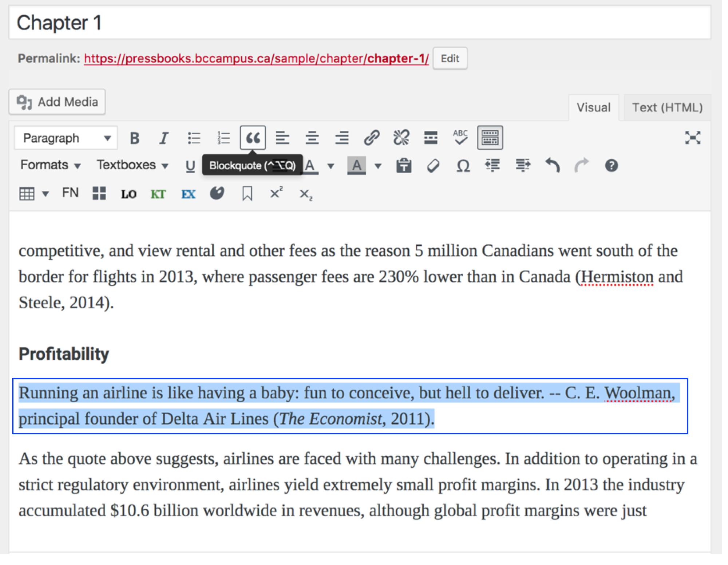Viewport: 728px width, 565px height.
Task: Insert special character omega icon
Action: pos(463,166)
